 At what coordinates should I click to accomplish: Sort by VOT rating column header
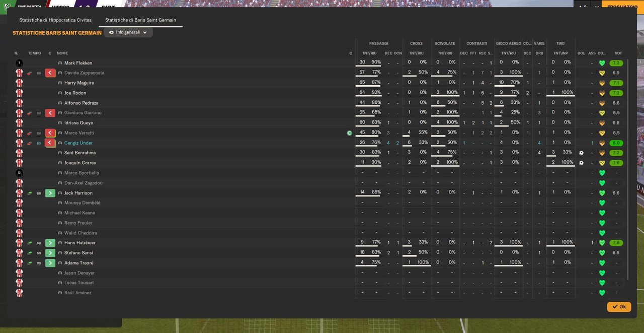pos(618,53)
